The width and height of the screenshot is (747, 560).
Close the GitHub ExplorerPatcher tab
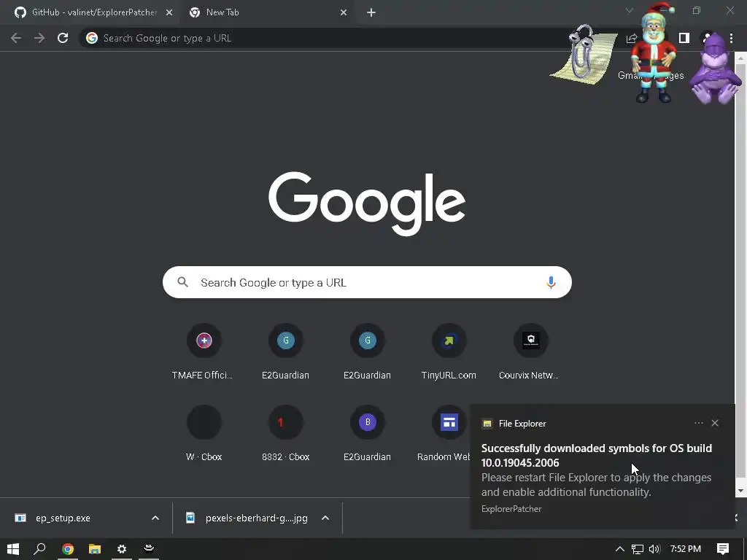(169, 12)
